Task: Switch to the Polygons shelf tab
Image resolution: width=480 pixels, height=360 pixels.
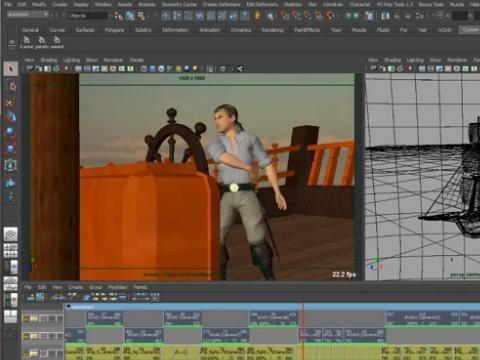Action: 114,30
